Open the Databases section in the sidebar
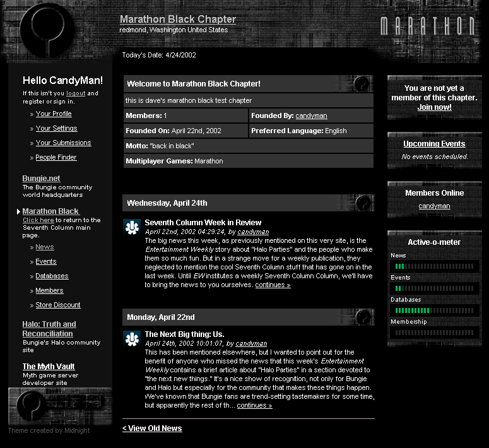489x448 pixels. 52,276
